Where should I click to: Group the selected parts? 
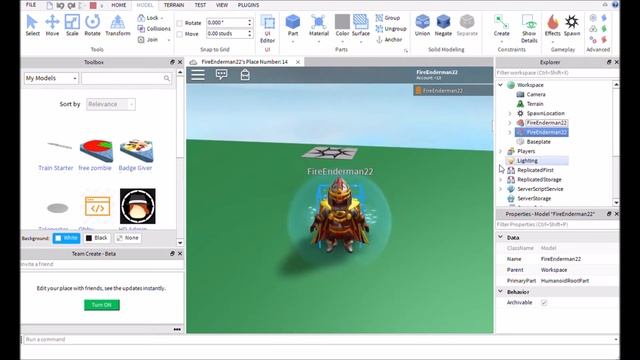pyautogui.click(x=388, y=18)
